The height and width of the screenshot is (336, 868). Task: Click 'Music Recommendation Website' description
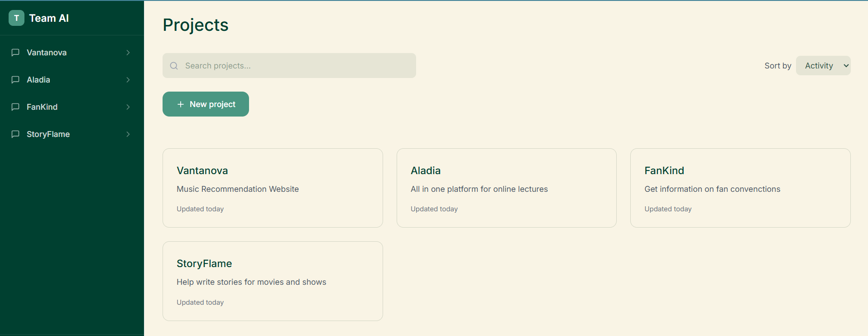coord(238,189)
